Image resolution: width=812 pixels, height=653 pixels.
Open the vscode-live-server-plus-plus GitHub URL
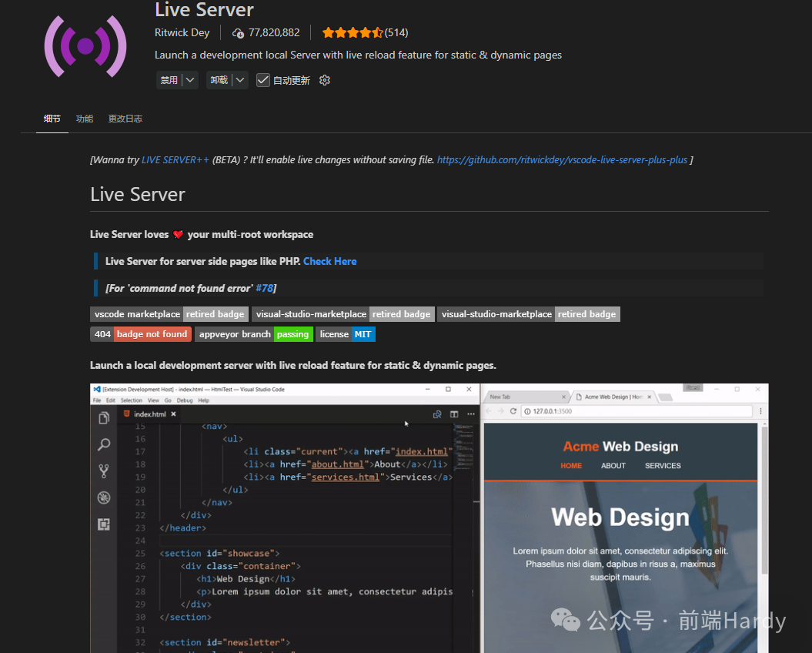(562, 159)
